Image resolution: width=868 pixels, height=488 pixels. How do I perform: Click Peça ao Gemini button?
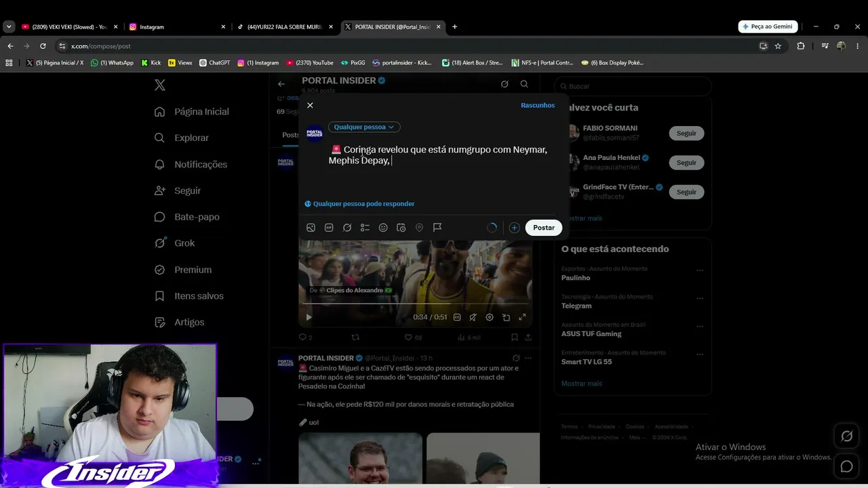[x=768, y=26]
